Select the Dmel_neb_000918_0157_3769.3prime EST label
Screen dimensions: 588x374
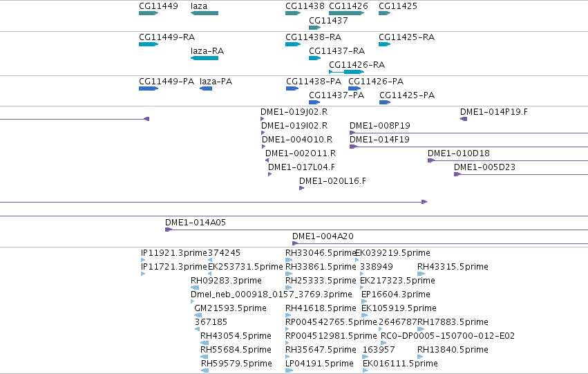[272, 294]
